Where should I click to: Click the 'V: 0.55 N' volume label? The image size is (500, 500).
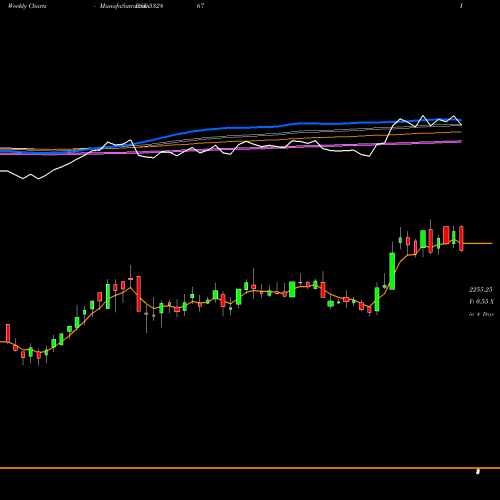click(x=481, y=302)
